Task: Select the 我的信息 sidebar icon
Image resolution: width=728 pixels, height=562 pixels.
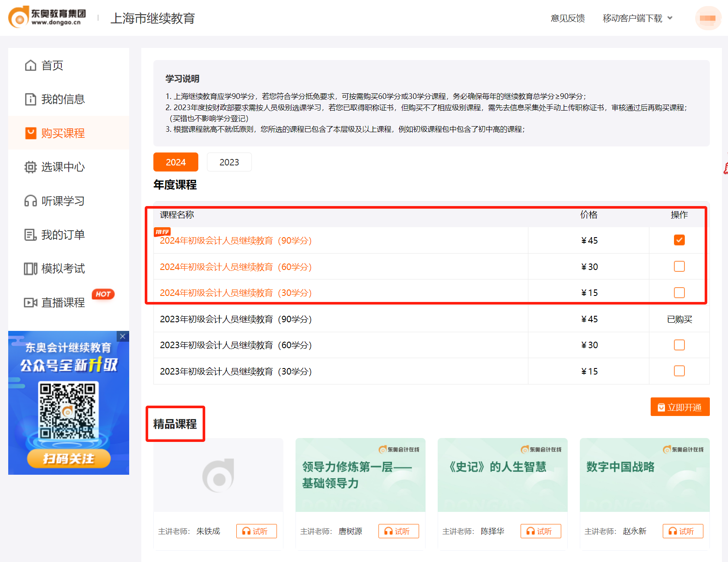Action: 30,99
